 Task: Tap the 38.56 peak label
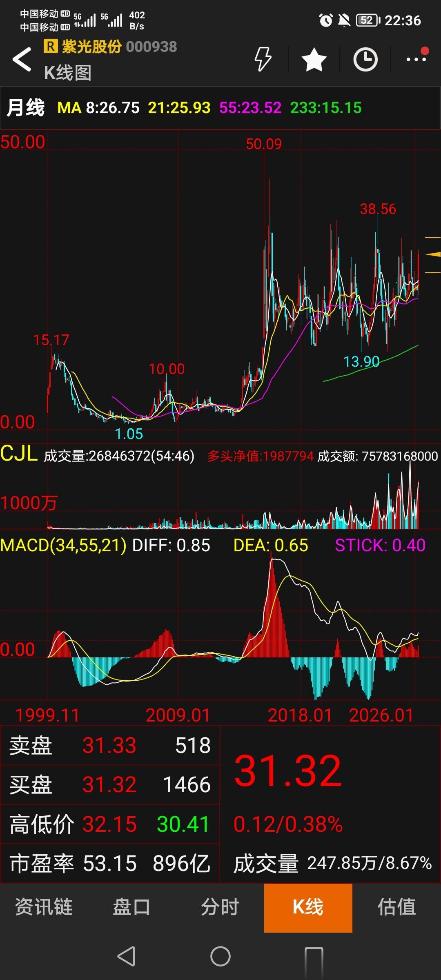pyautogui.click(x=378, y=209)
